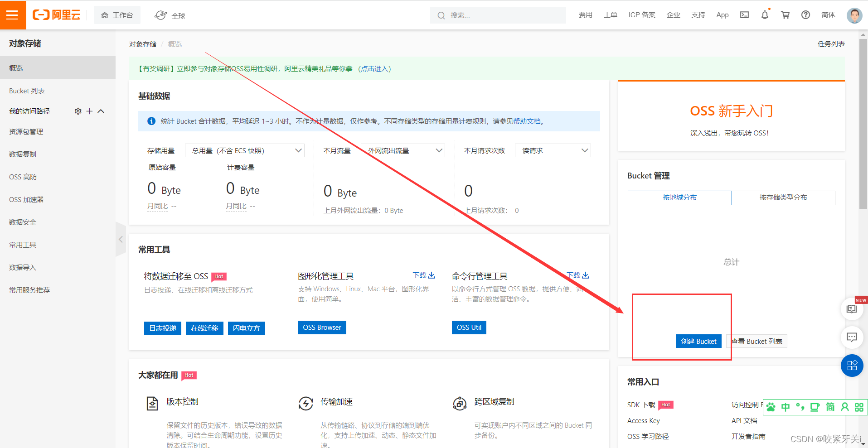Click the 闪电立方 button
The image size is (868, 448).
tap(246, 328)
